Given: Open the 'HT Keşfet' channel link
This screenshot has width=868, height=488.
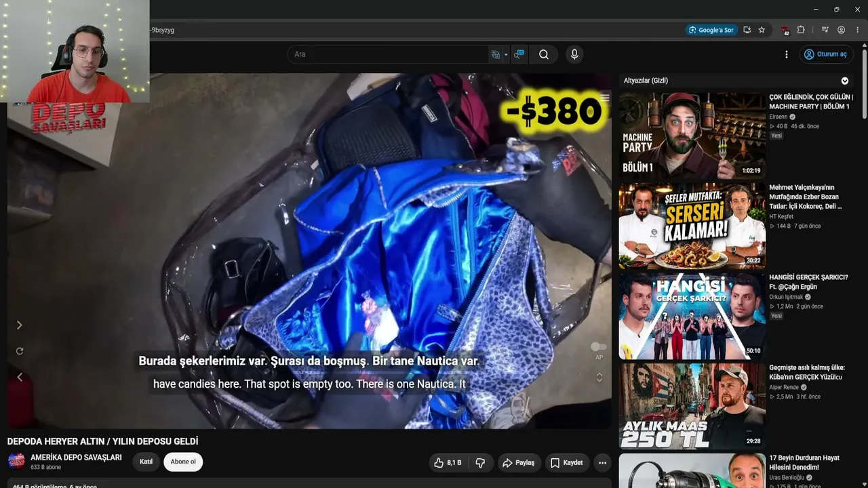Looking at the screenshot, I should tap(781, 217).
